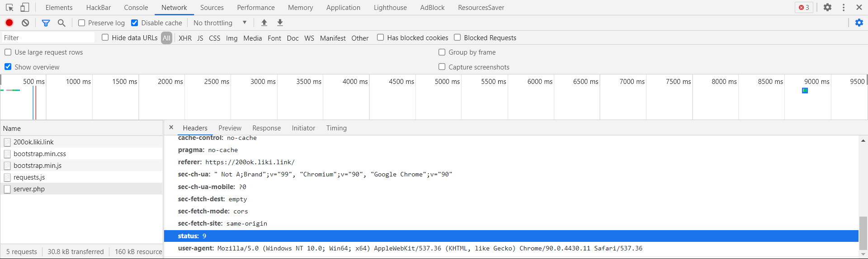Open DevTools three-dot customize menu
This screenshot has width=868, height=259.
point(844,8)
